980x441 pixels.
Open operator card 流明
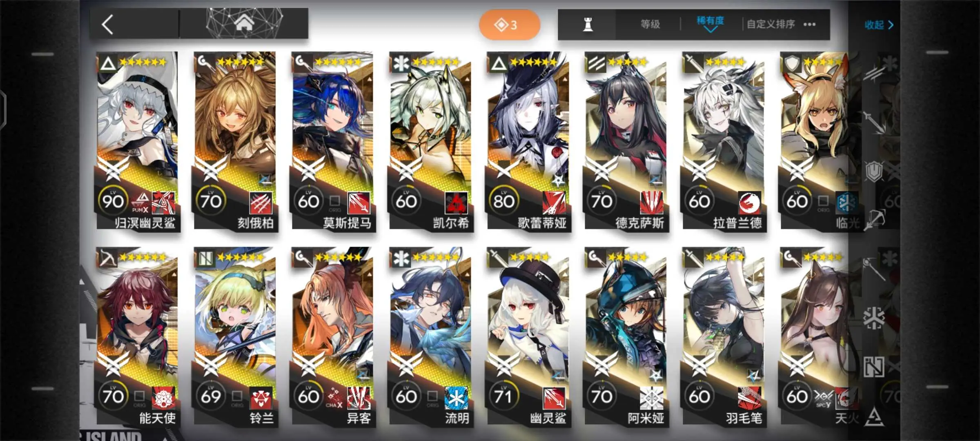tap(431, 336)
